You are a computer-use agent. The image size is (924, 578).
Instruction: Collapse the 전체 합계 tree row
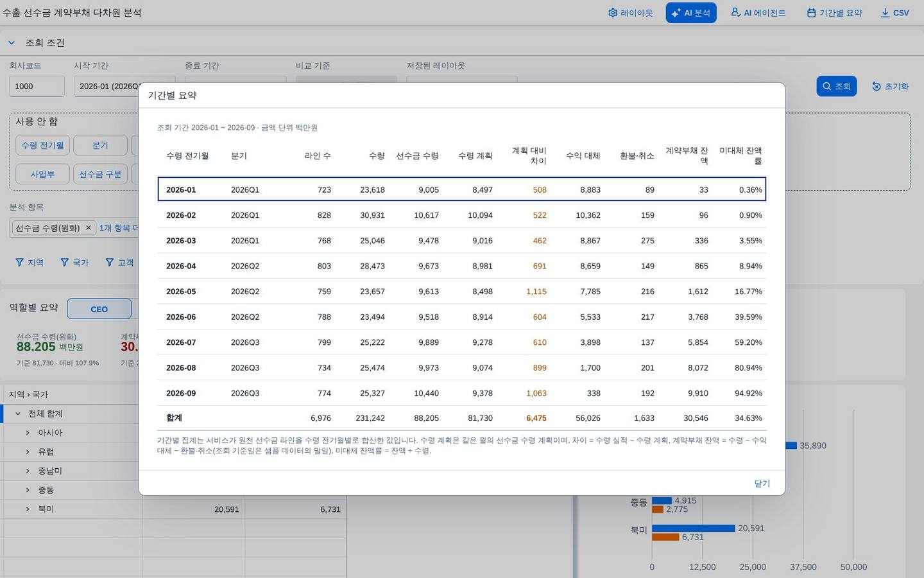coord(18,414)
